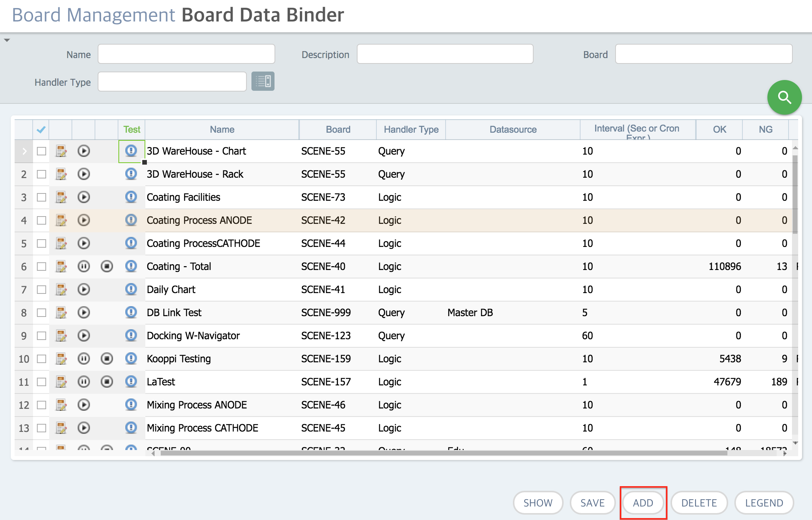812x520 pixels.
Task: Start the Docking W-Navigator binder
Action: click(x=84, y=335)
